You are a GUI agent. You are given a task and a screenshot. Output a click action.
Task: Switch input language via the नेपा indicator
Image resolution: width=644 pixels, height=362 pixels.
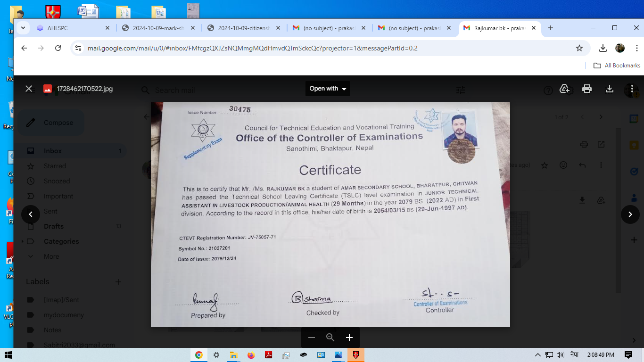tap(574, 354)
